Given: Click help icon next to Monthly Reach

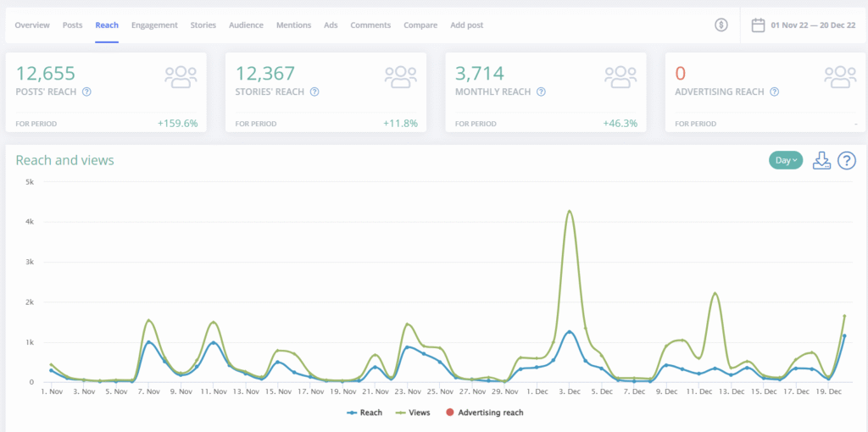Looking at the screenshot, I should click(x=542, y=91).
